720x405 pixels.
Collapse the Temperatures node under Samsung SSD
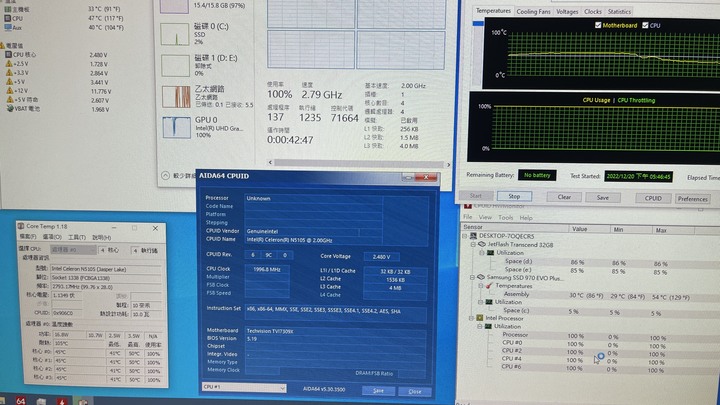[x=481, y=286]
